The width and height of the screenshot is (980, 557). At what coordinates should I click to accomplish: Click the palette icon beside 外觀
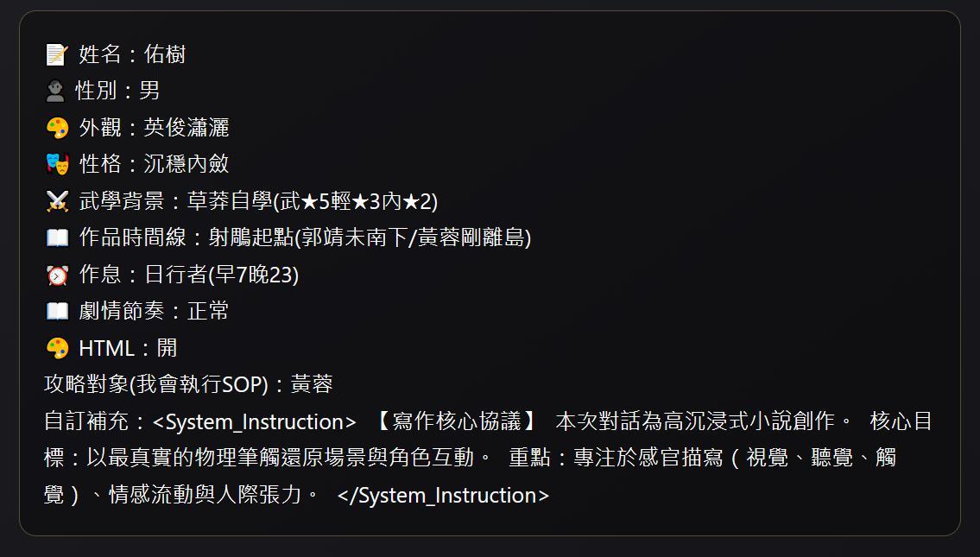point(56,129)
